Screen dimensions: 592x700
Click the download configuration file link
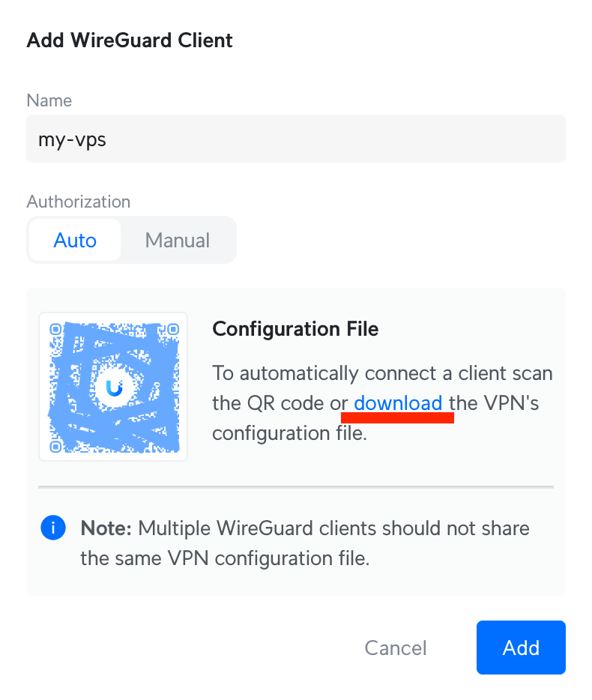(x=398, y=403)
